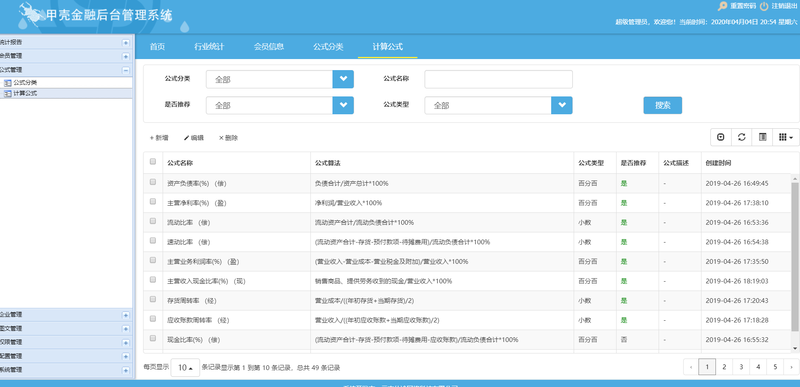Check the 速动比率 row checkbox
Viewport: 800px width, 387px height.
pyautogui.click(x=153, y=241)
